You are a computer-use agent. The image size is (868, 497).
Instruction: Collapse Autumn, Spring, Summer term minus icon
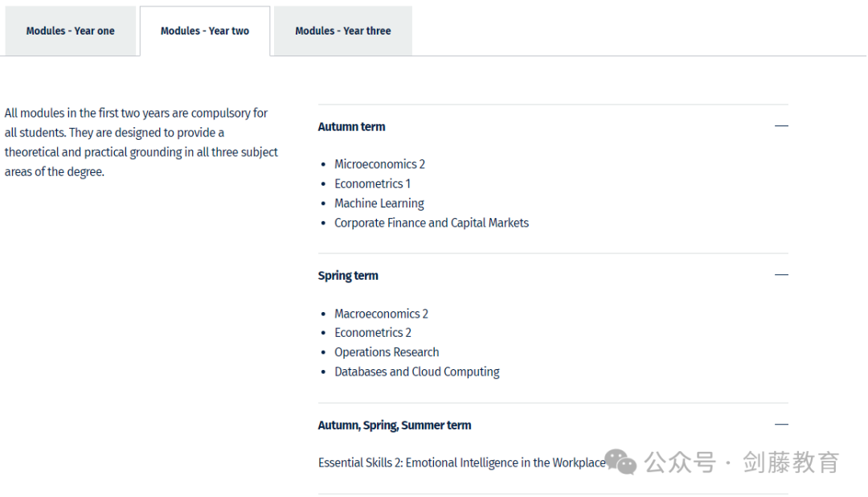(x=781, y=425)
